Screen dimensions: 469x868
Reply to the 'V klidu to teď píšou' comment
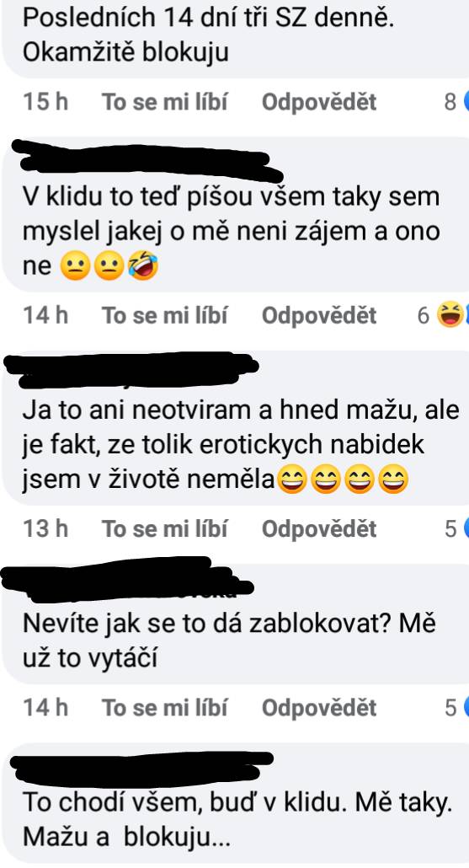coord(319,315)
